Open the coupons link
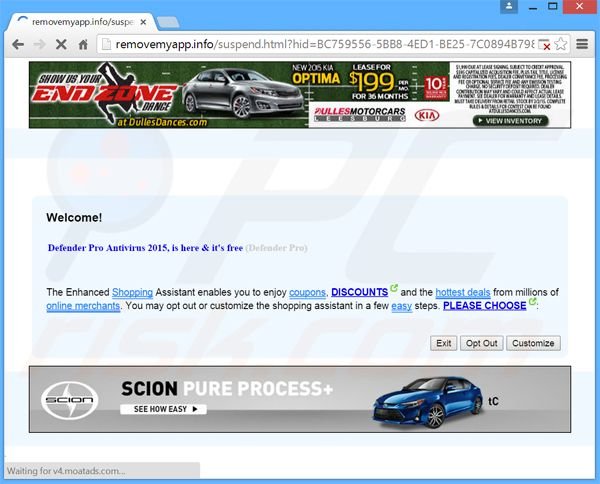This screenshot has height=484, width=600. tap(307, 292)
